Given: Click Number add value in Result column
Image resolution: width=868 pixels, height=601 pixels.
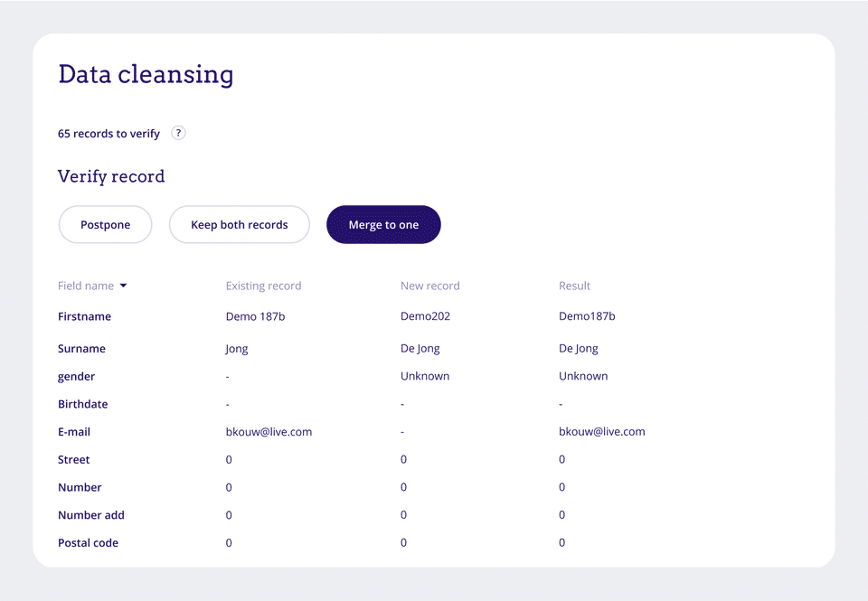Looking at the screenshot, I should click(x=561, y=514).
